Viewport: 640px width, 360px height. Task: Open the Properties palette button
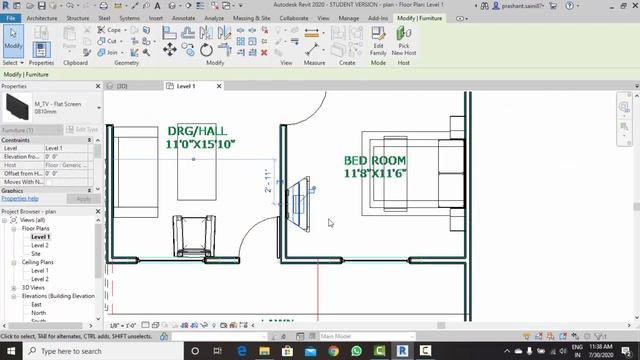pyautogui.click(x=41, y=50)
